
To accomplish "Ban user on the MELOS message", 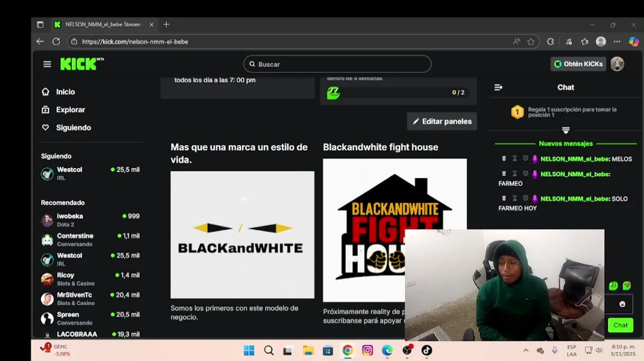I will coord(525,158).
